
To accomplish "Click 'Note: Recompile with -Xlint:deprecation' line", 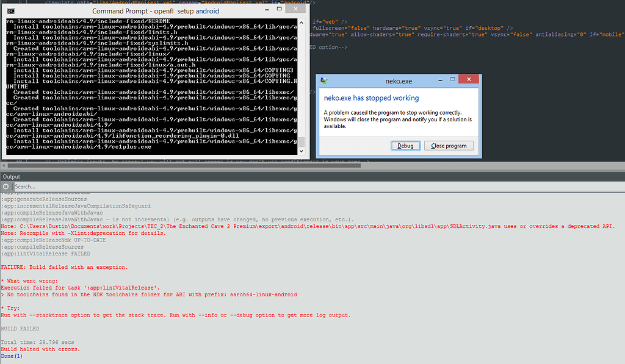I will point(83,234).
